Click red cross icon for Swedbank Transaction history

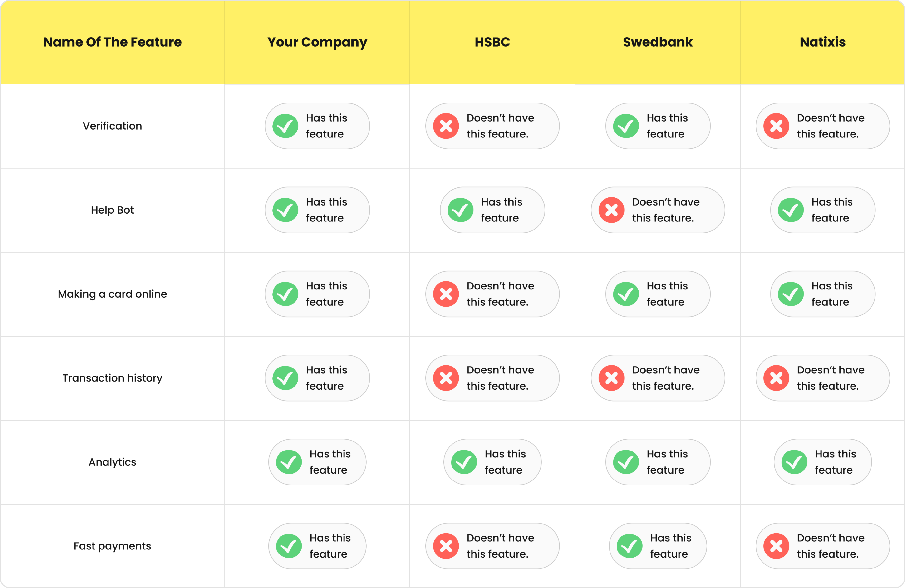click(x=611, y=378)
